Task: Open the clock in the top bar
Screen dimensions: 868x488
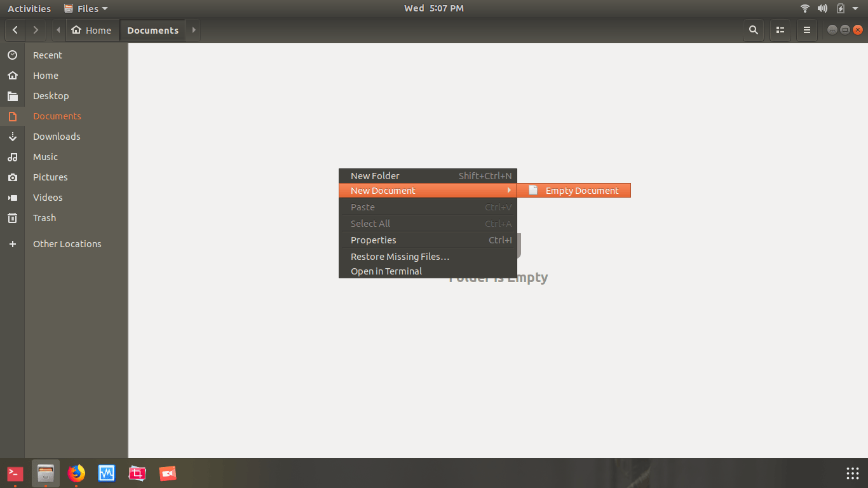Action: coord(434,8)
